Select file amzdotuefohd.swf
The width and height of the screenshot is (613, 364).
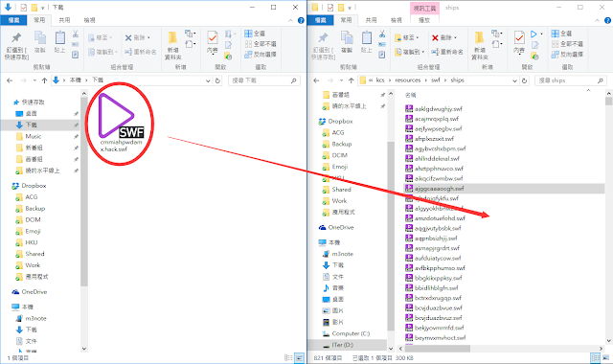tap(435, 218)
